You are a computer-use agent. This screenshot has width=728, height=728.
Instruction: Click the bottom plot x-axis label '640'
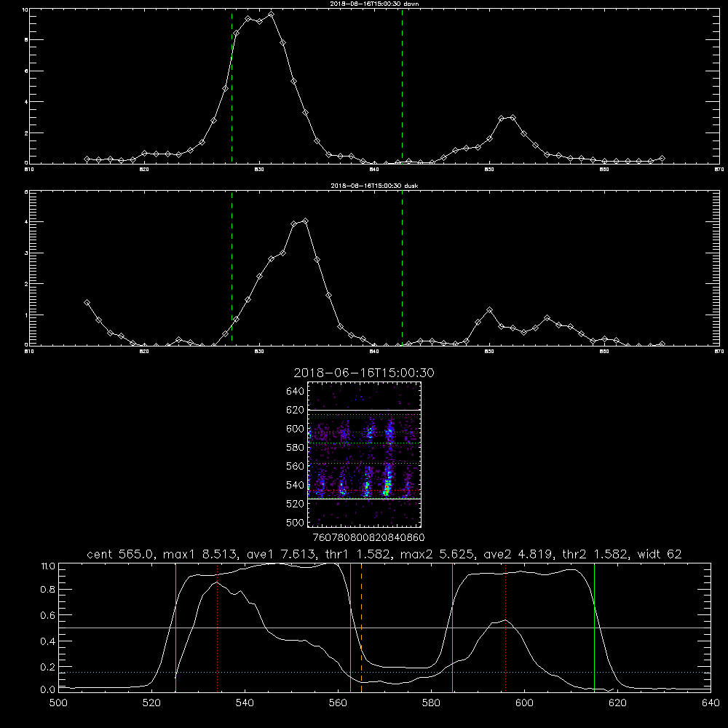pyautogui.click(x=711, y=703)
